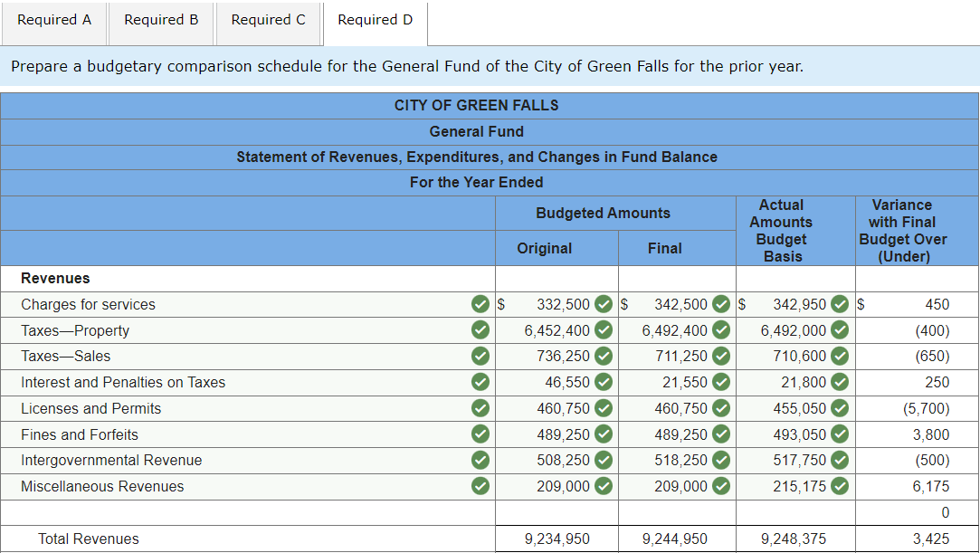Click the checkmark next to actual 493,050

[840, 434]
